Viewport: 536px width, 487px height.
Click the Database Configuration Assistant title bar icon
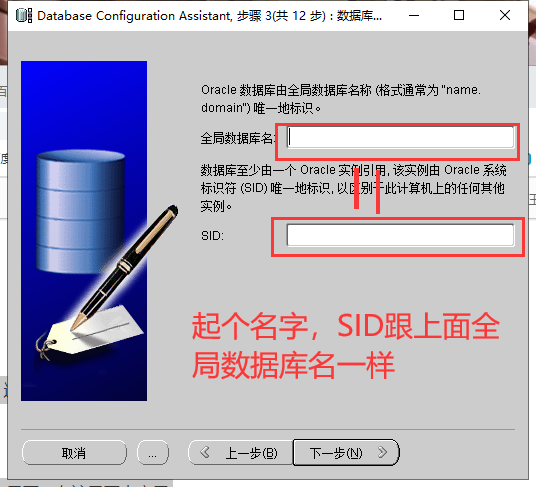coord(24,16)
